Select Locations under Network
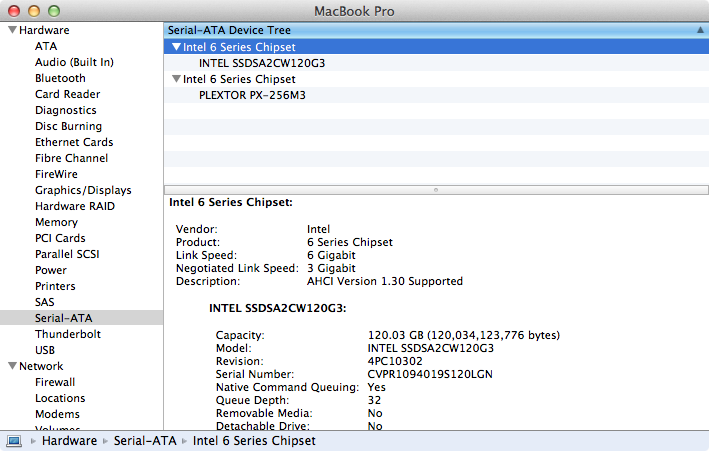The height and width of the screenshot is (451, 709). pyautogui.click(x=60, y=398)
